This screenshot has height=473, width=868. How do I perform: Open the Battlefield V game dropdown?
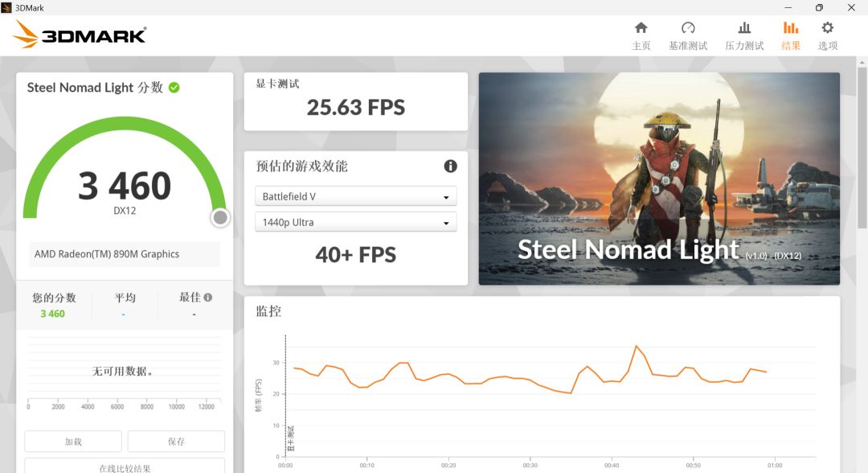coord(355,196)
